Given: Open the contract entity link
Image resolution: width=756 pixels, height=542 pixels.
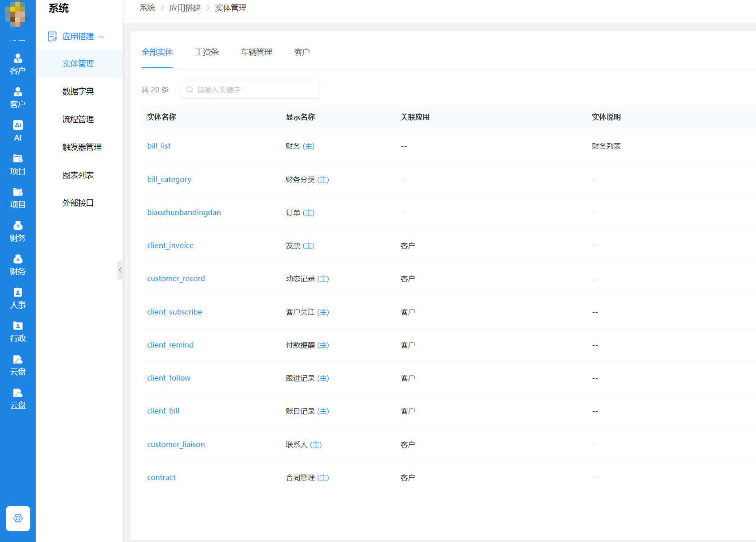Looking at the screenshot, I should pyautogui.click(x=161, y=477).
